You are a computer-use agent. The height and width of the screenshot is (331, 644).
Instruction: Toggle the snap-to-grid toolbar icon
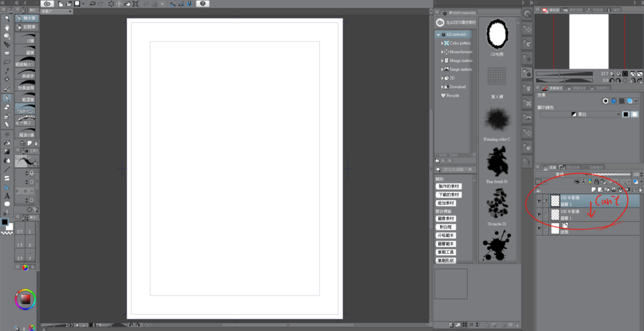(x=189, y=4)
